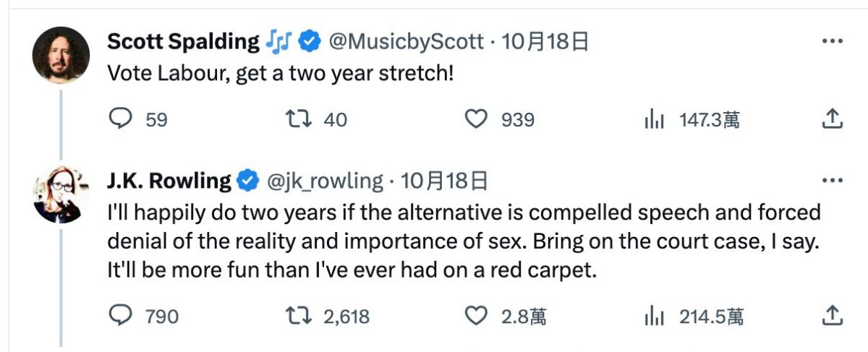
Task: Share Scott Spalding's tweet
Action: [832, 119]
